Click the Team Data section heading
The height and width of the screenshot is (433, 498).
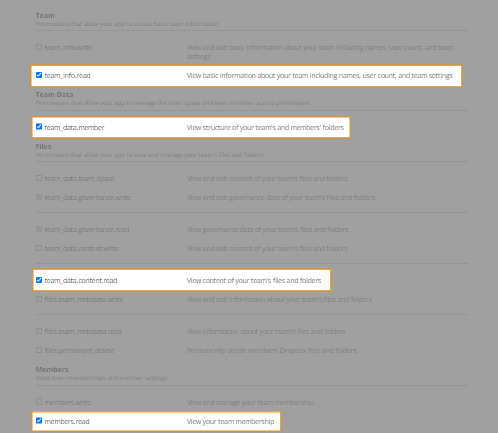click(54, 95)
